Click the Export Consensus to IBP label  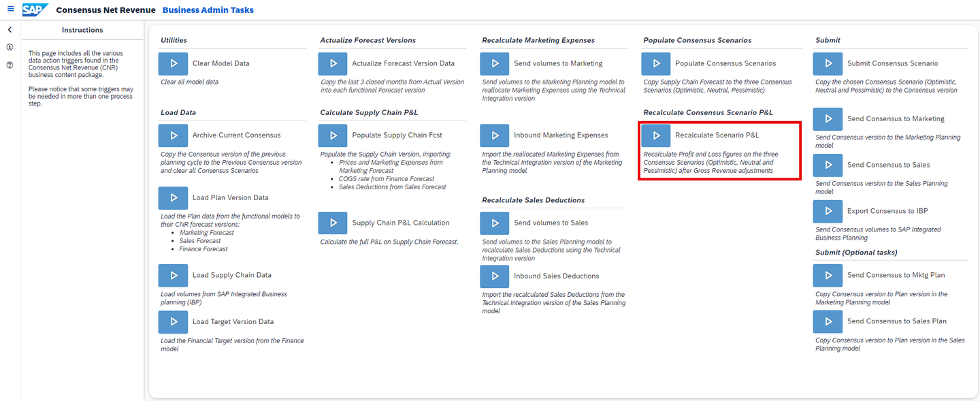[x=887, y=211]
